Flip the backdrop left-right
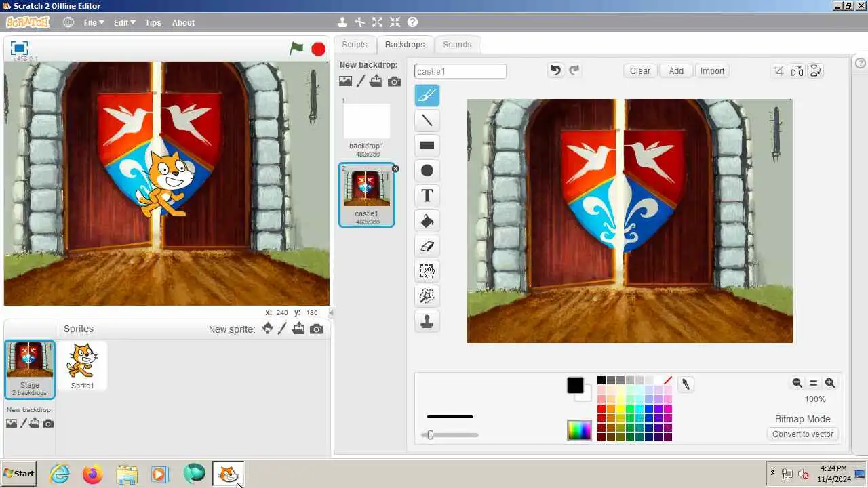The height and width of the screenshot is (488, 868). (x=797, y=70)
